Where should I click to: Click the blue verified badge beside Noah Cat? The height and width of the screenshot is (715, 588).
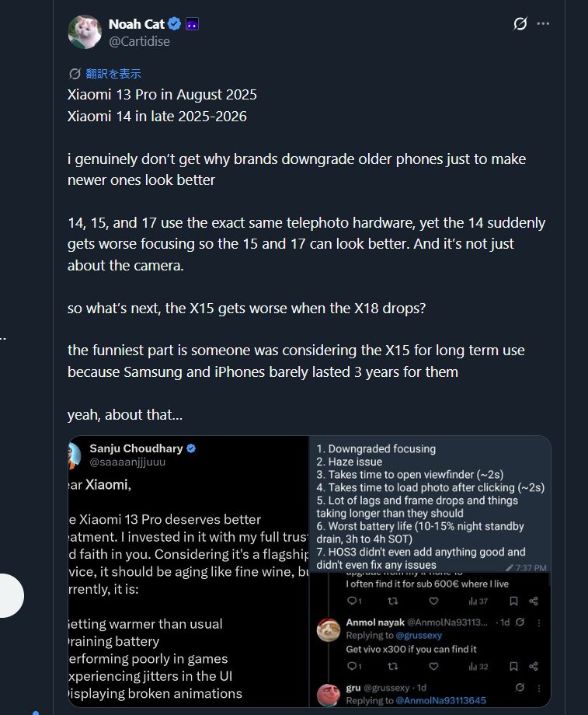point(173,24)
